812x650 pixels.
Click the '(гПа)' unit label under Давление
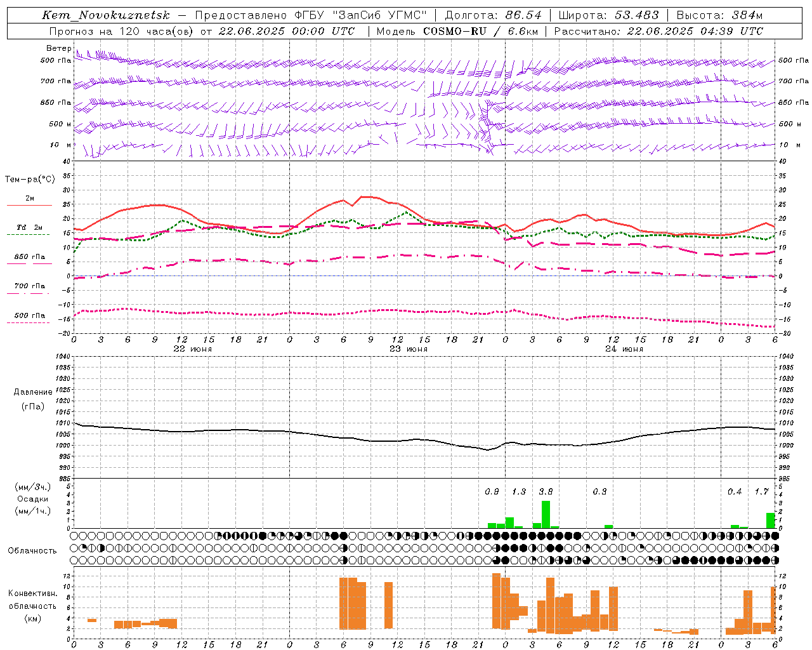(x=32, y=406)
